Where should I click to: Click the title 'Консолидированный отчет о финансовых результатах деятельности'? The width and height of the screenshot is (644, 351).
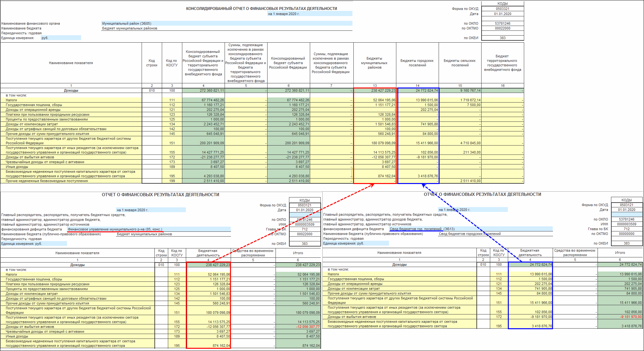(261, 9)
